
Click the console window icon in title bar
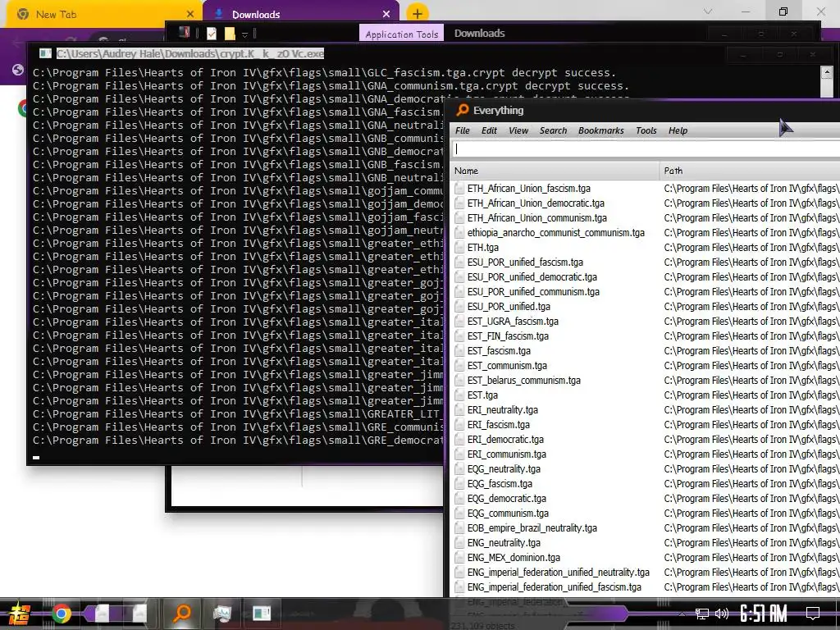[x=45, y=53]
